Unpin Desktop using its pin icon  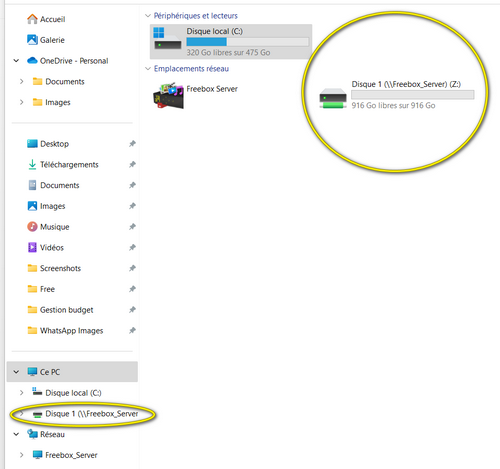click(x=132, y=144)
